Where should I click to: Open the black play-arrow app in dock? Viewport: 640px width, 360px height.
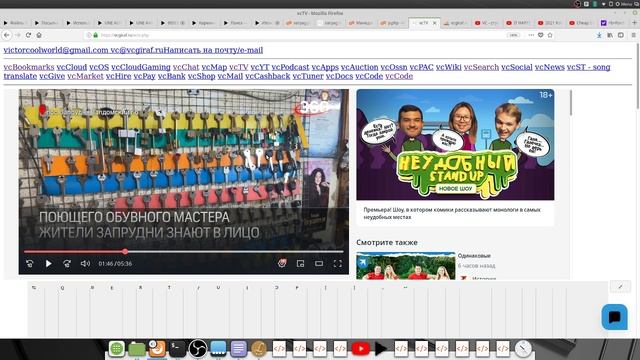(x=381, y=349)
